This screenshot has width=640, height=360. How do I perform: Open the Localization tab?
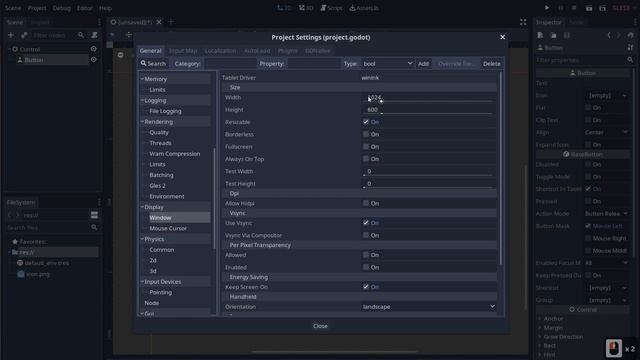pyautogui.click(x=220, y=51)
